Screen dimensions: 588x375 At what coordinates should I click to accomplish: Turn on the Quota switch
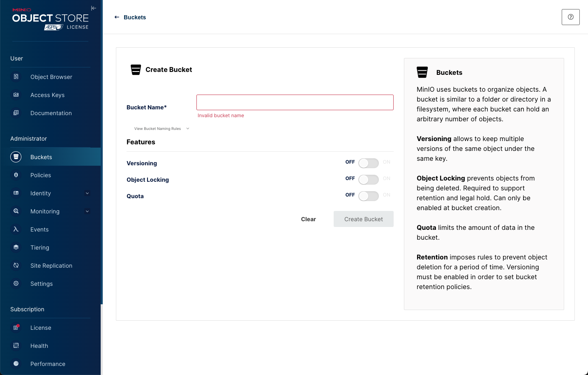[x=368, y=196]
